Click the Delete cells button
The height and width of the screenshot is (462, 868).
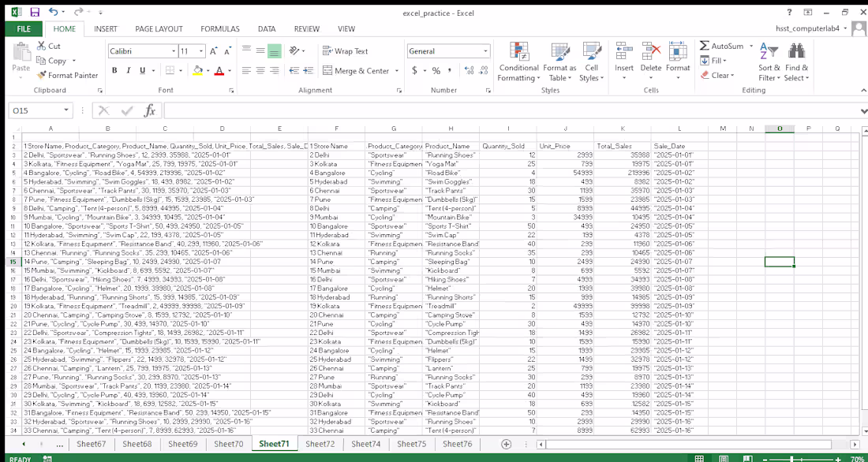651,62
